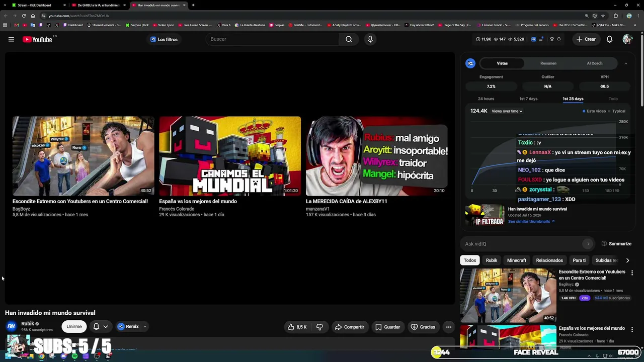Screen dimensions: 644x362
Task: Dislike the video
Action: [319, 327]
